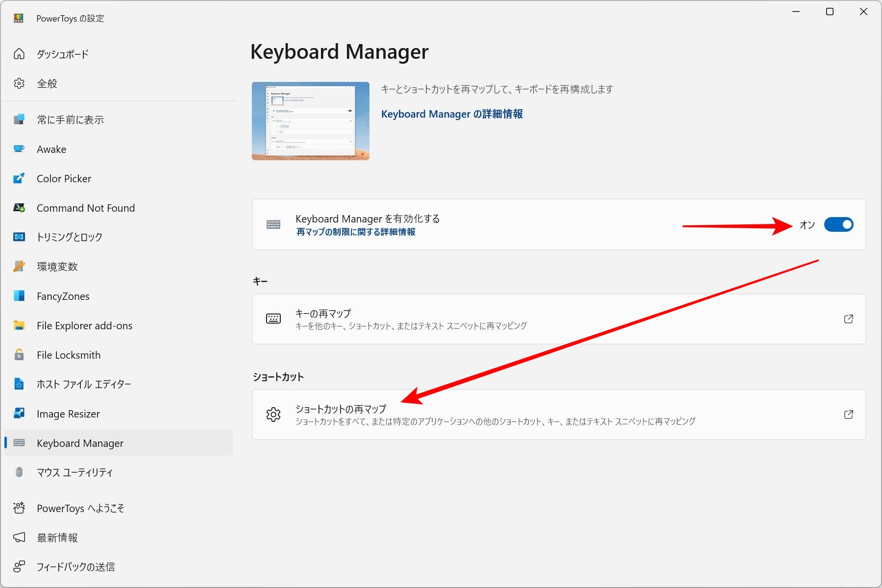Click the Keyboard Manager preview thumbnail
This screenshot has width=882, height=588.
click(311, 121)
